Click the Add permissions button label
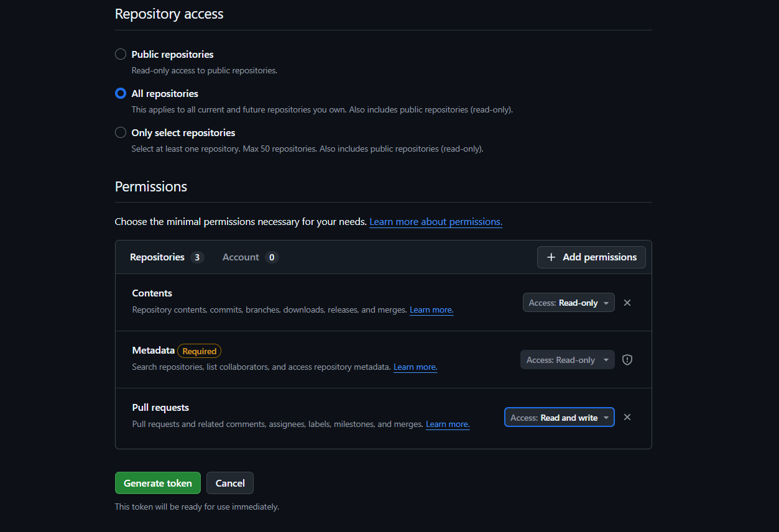The height and width of the screenshot is (532, 779). (x=599, y=257)
